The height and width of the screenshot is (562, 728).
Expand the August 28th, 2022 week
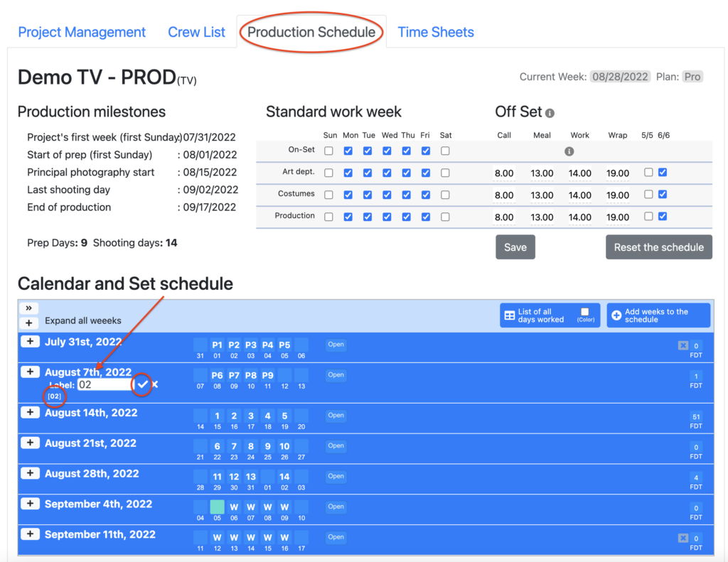pos(30,474)
